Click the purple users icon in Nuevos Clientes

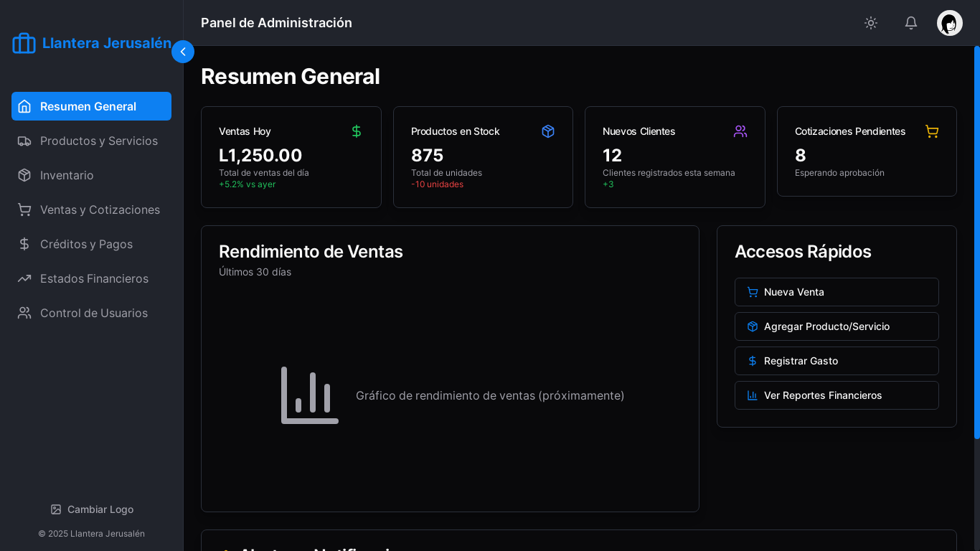tap(740, 131)
